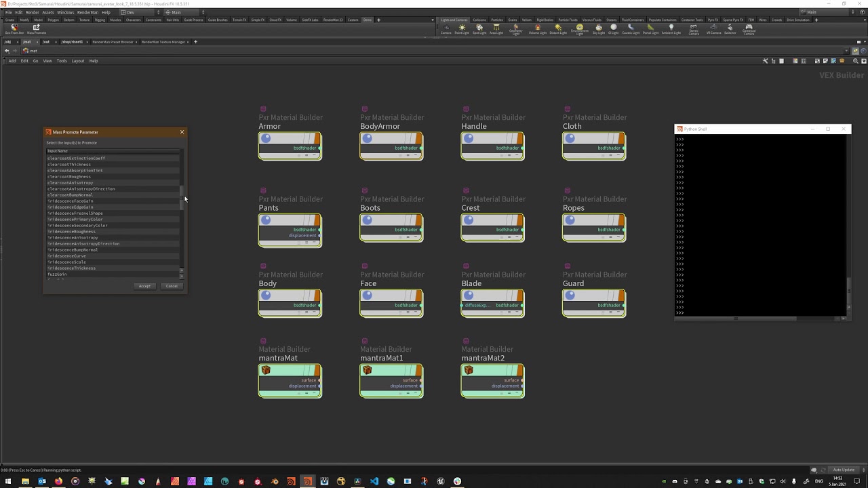
Task: Switch to the Pyro FX shelf tab
Action: pyautogui.click(x=713, y=20)
